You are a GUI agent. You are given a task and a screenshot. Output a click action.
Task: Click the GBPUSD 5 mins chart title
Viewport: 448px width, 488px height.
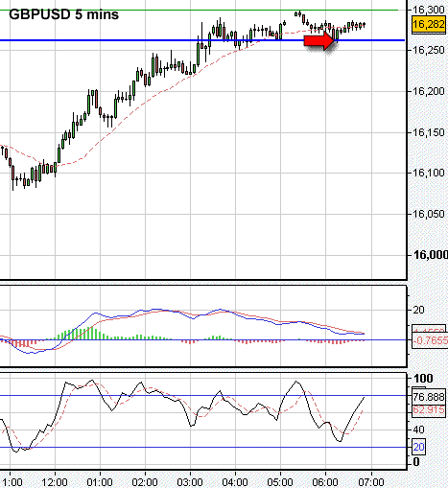(x=63, y=14)
